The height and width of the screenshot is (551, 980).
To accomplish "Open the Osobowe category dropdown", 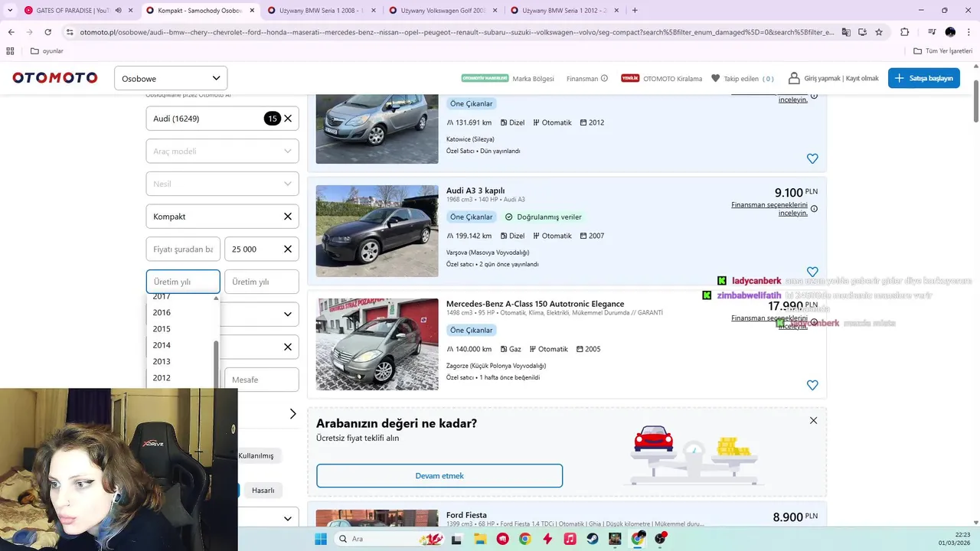I will [x=171, y=78].
